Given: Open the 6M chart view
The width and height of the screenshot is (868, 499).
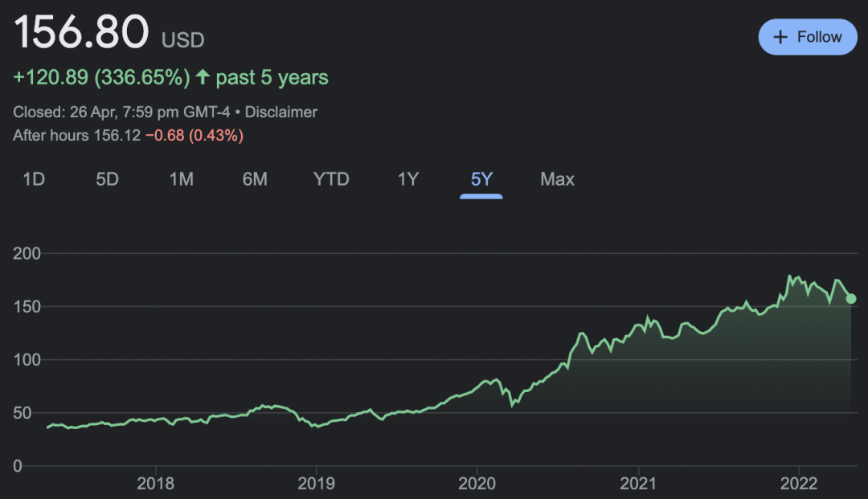Looking at the screenshot, I should click(x=255, y=179).
